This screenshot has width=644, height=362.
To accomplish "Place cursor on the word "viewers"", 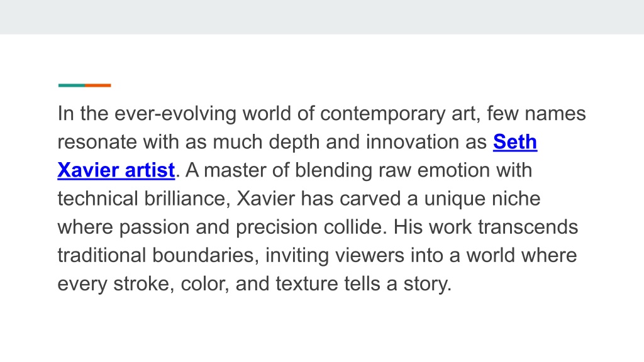I will (x=370, y=255).
